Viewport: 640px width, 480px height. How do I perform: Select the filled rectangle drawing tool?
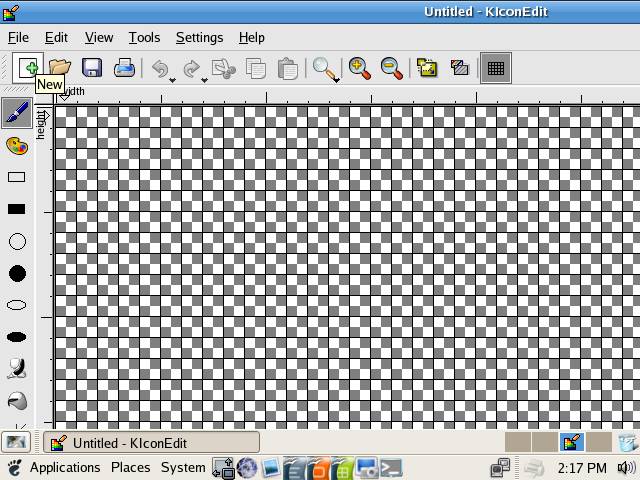coord(17,210)
